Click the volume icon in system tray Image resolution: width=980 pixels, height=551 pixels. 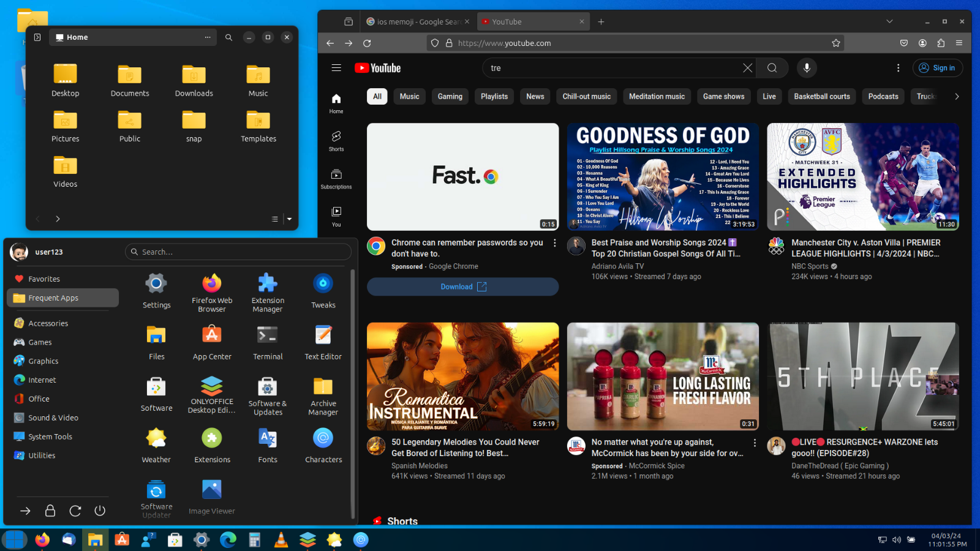[897, 539]
